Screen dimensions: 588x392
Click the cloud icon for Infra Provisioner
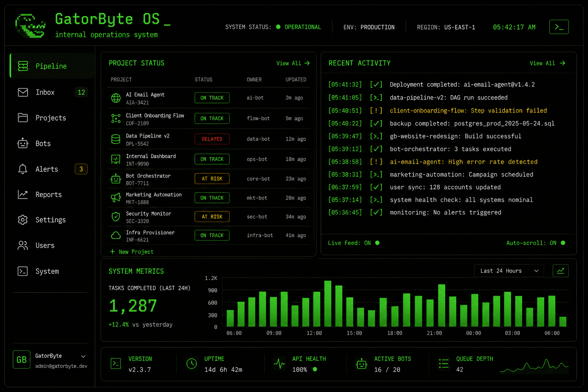(116, 235)
